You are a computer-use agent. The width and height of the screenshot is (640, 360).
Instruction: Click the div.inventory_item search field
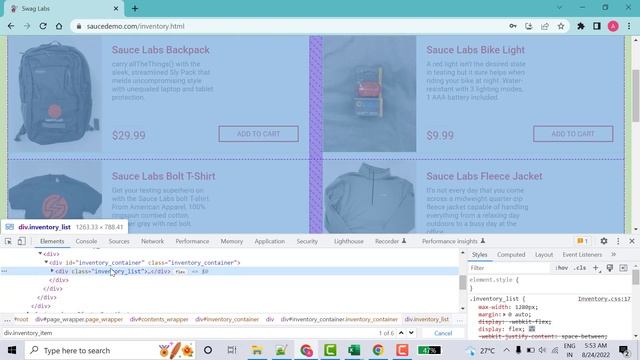[188, 333]
